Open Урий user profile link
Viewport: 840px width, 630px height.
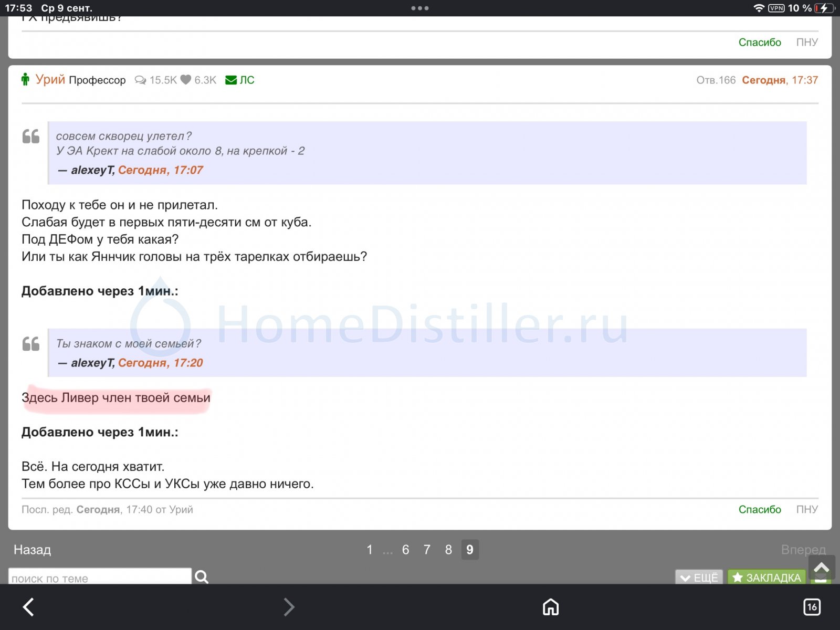(x=50, y=79)
